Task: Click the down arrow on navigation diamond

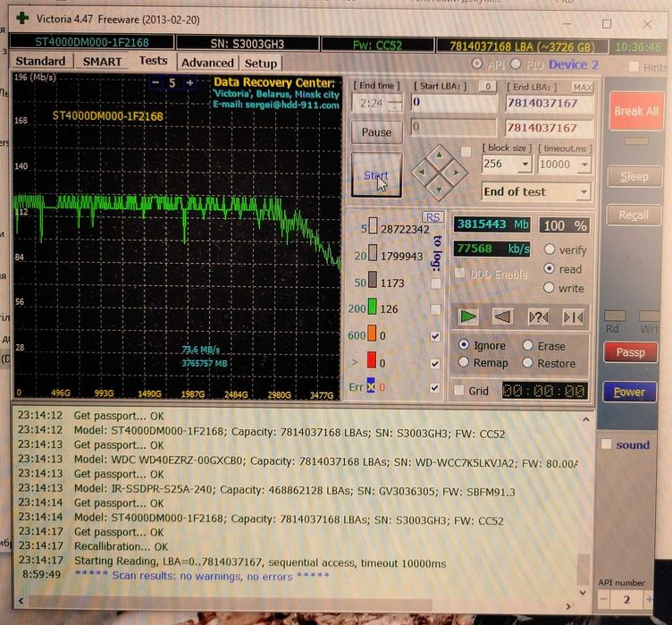Action: tap(440, 190)
